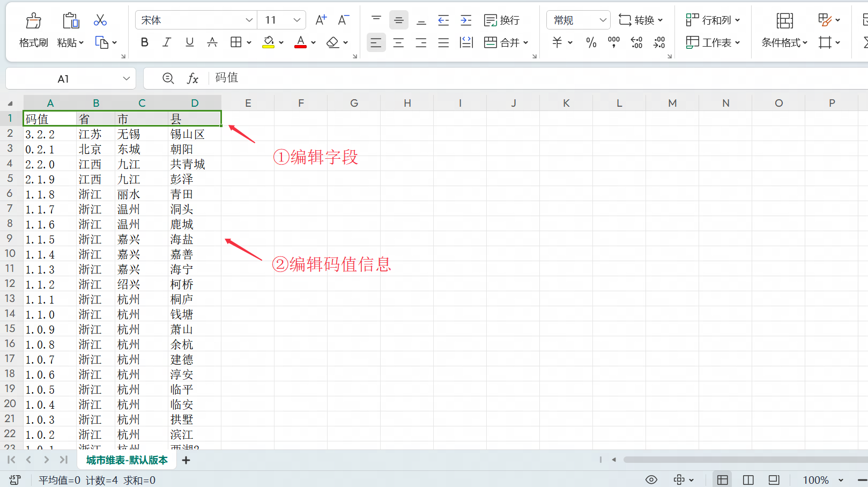This screenshot has height=487, width=868.
Task: Click the Cut scissors icon
Action: tap(100, 20)
